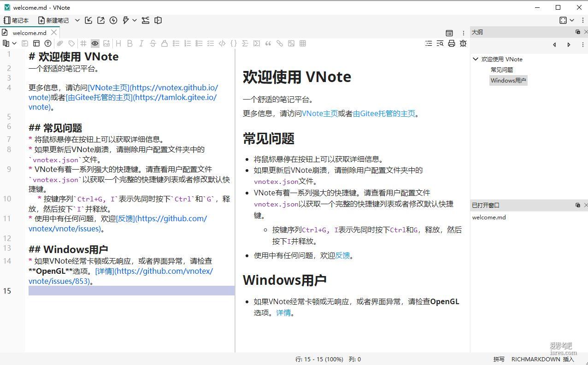Image resolution: width=588 pixels, height=365 pixels.
Task: Click the debug bug icon
Action: [463, 43]
